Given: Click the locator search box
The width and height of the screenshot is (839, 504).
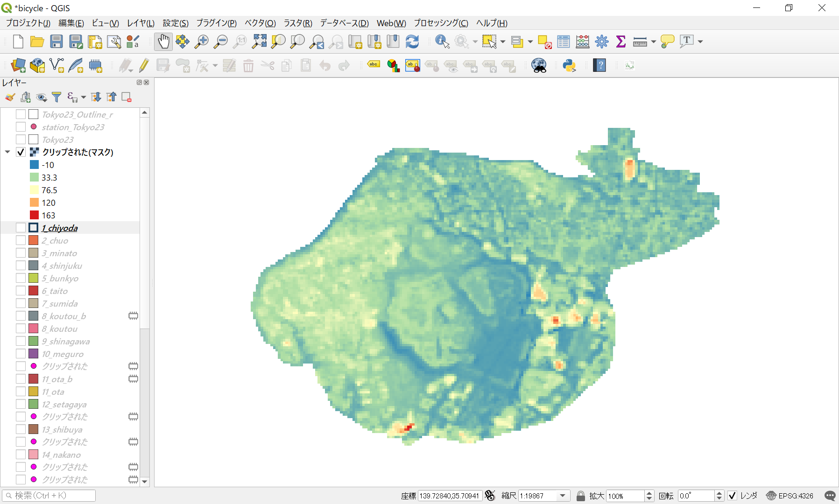Looking at the screenshot, I should [x=49, y=496].
